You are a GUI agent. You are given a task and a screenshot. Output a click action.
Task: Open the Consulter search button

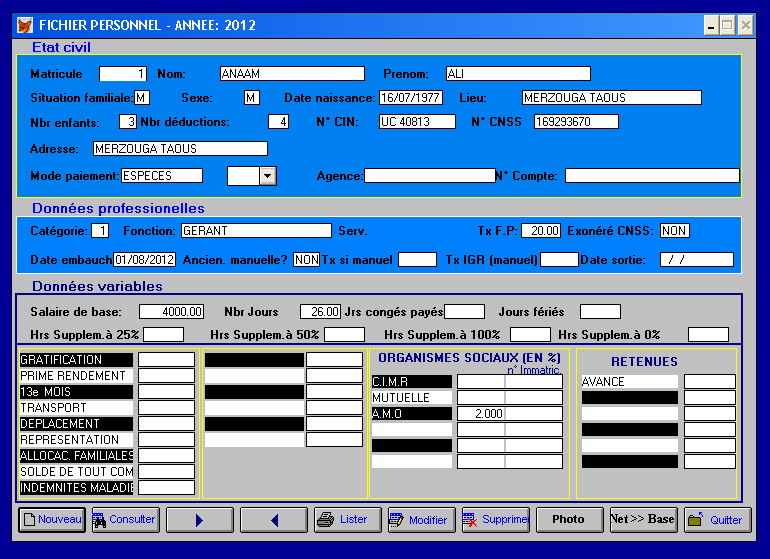point(126,520)
